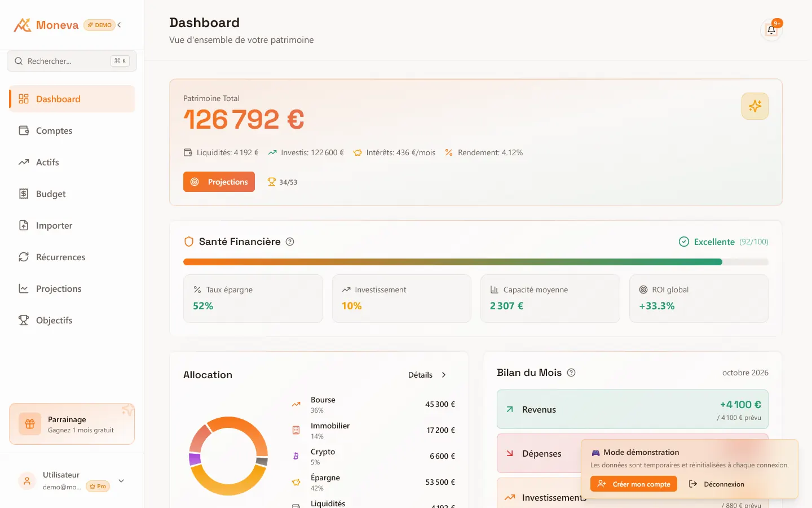Click the orange Projections button
812x508 pixels.
pos(219,182)
